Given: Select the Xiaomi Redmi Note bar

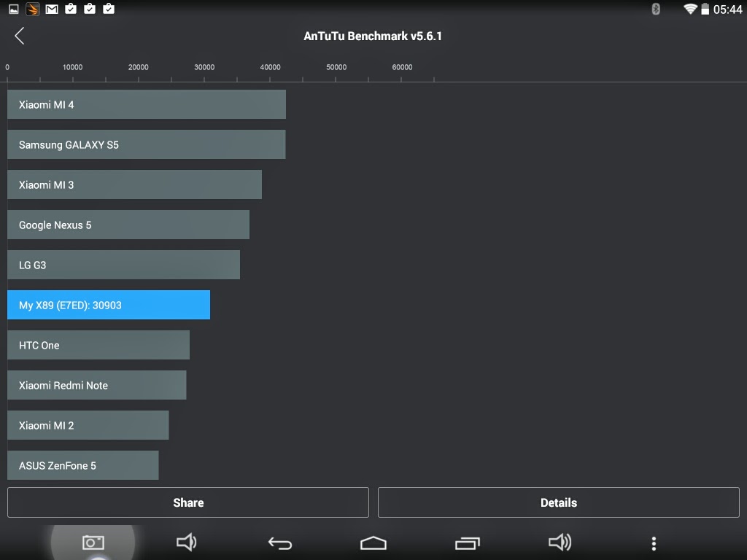Looking at the screenshot, I should pyautogui.click(x=97, y=385).
